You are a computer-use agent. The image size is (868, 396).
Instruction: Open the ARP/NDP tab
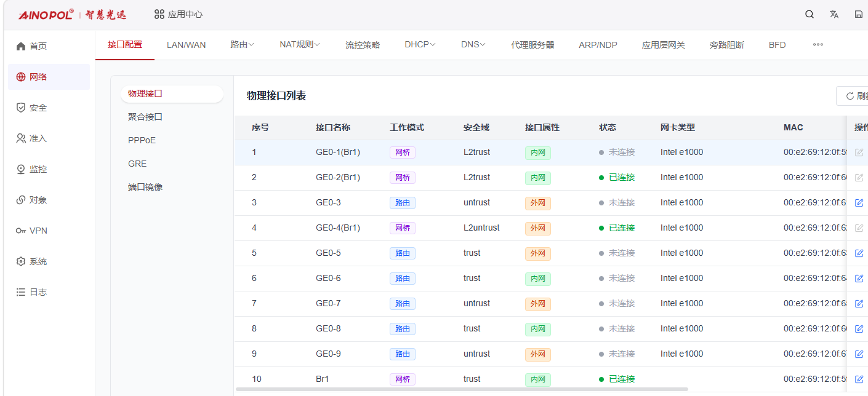(x=598, y=45)
